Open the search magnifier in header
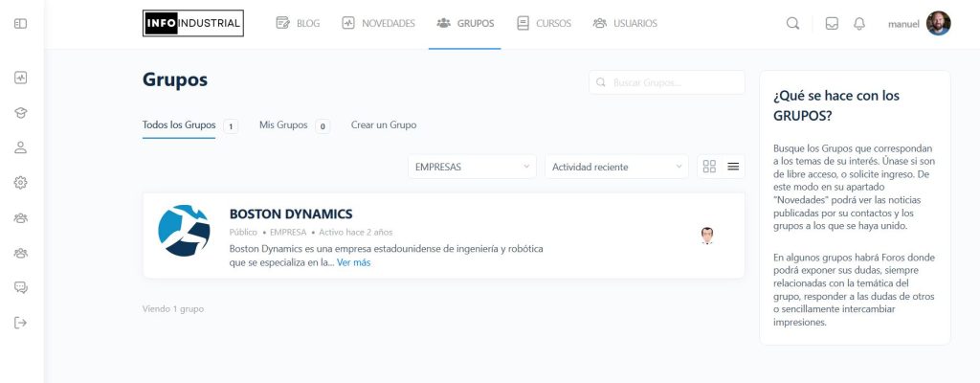980x383 pixels. coord(792,24)
